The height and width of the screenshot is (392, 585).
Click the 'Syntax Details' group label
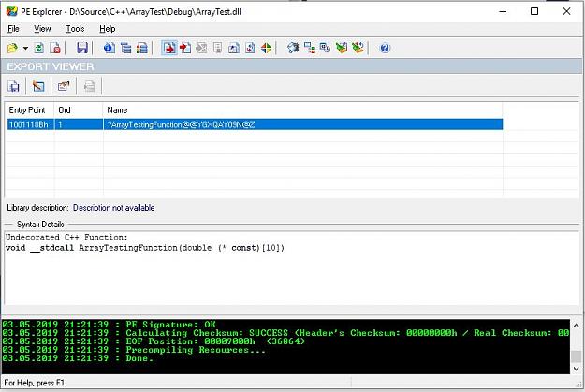pyautogui.click(x=40, y=225)
